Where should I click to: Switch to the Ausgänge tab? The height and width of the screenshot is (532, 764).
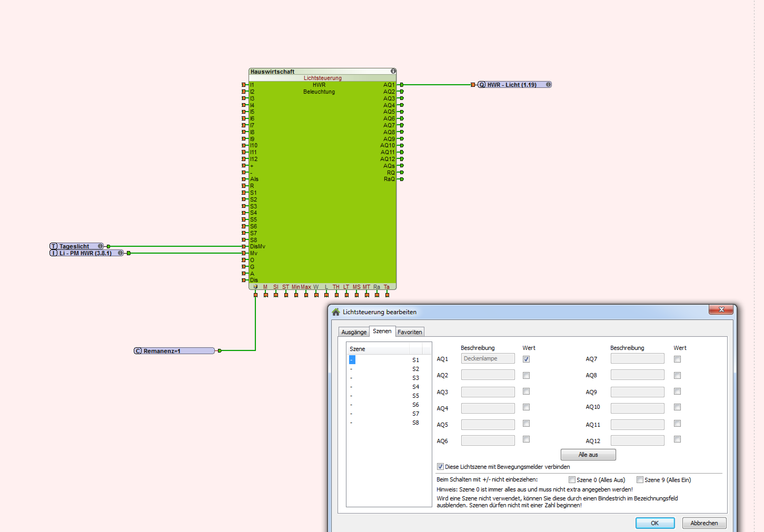354,332
